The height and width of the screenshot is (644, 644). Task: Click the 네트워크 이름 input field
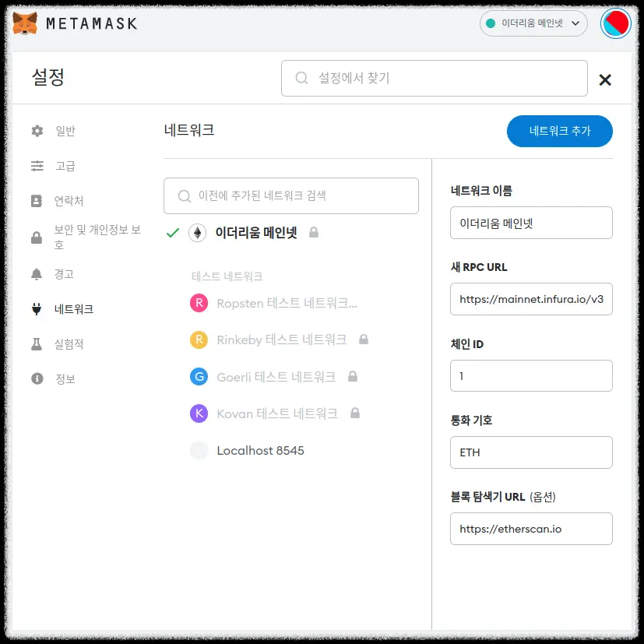pos(531,223)
